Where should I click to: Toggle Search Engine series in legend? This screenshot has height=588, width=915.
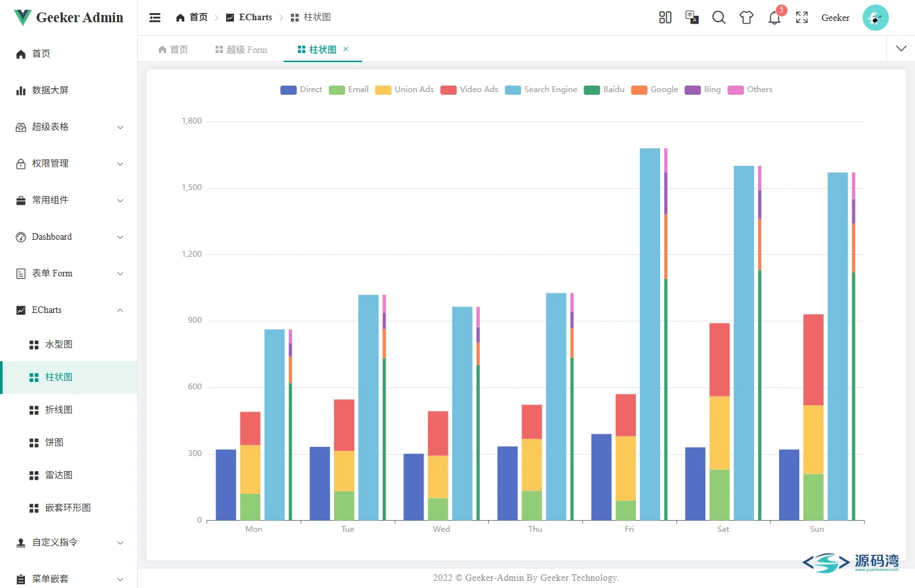pyautogui.click(x=541, y=90)
